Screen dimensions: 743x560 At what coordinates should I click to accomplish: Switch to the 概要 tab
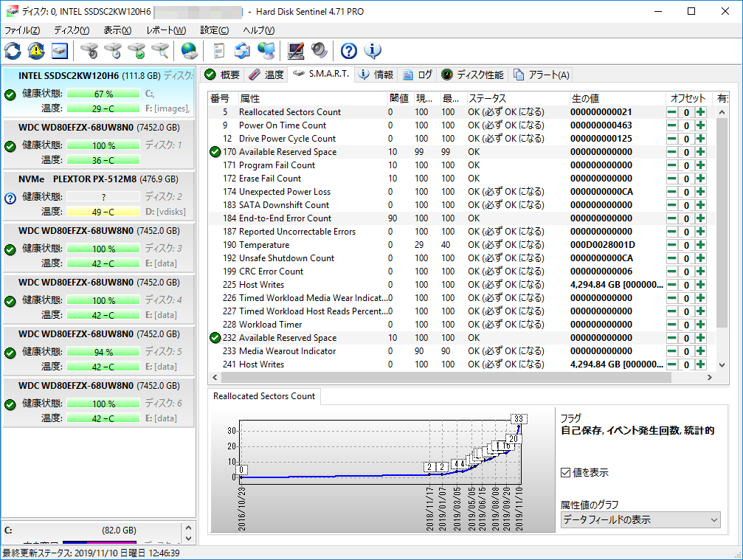222,75
